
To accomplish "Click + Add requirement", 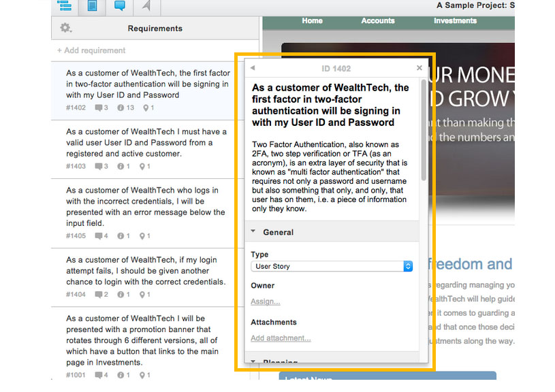I will [91, 50].
